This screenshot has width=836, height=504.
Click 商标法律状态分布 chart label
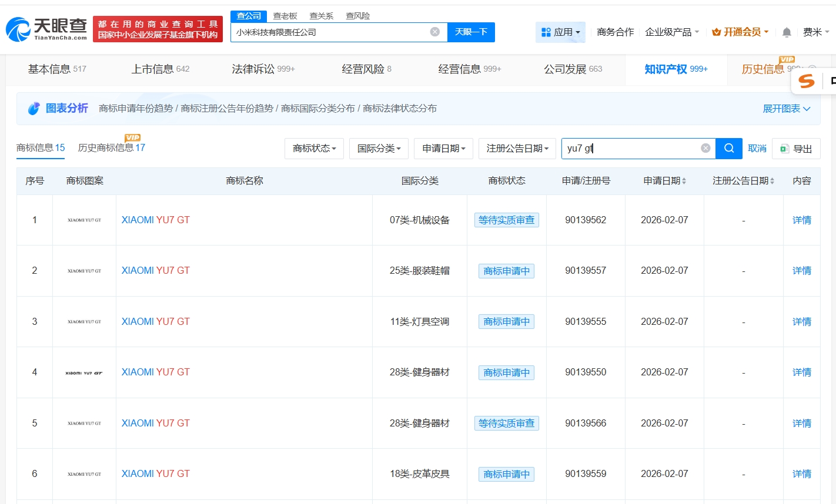tap(400, 109)
